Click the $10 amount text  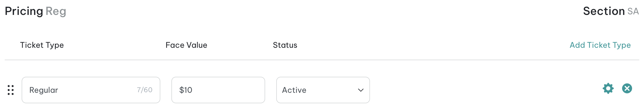pyautogui.click(x=186, y=90)
